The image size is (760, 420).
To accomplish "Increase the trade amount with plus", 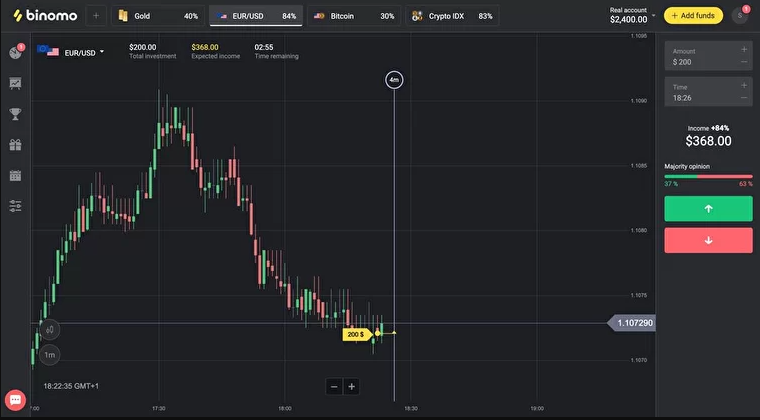I will pos(744,49).
